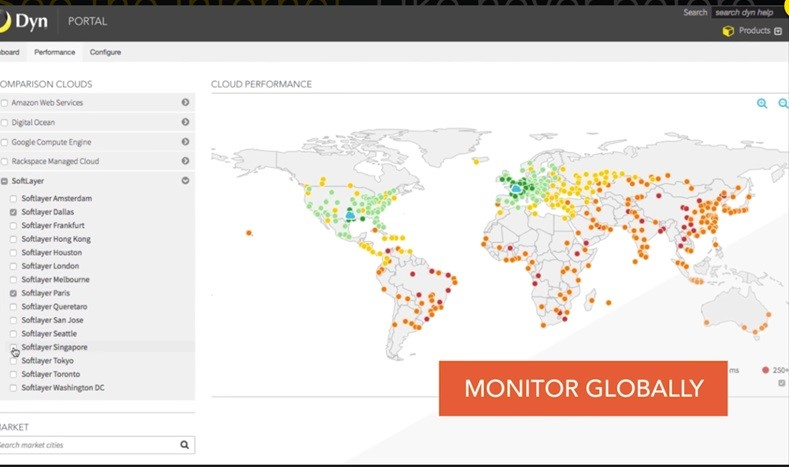The image size is (789, 467).
Task: Click the search dyn help field
Action: tap(750, 12)
